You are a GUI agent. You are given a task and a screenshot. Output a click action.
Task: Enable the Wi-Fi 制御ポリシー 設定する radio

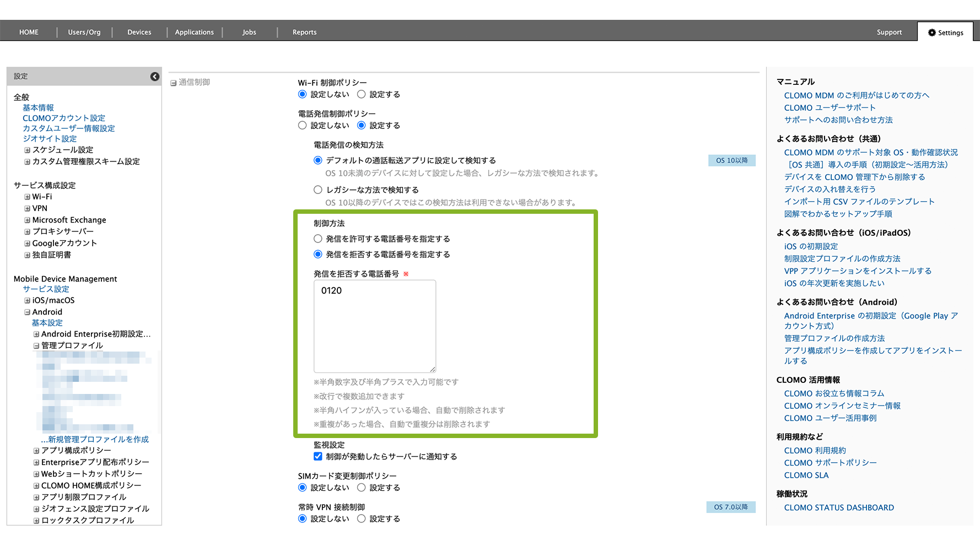click(362, 94)
